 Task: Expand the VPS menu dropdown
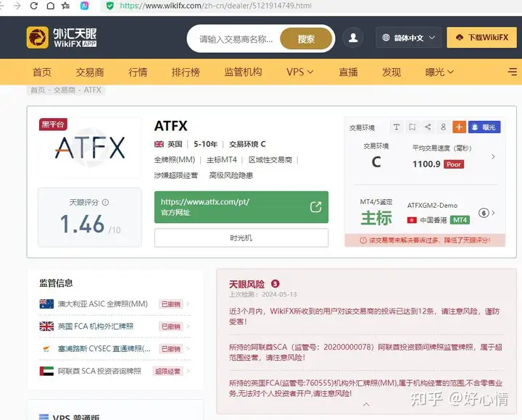[x=299, y=72]
